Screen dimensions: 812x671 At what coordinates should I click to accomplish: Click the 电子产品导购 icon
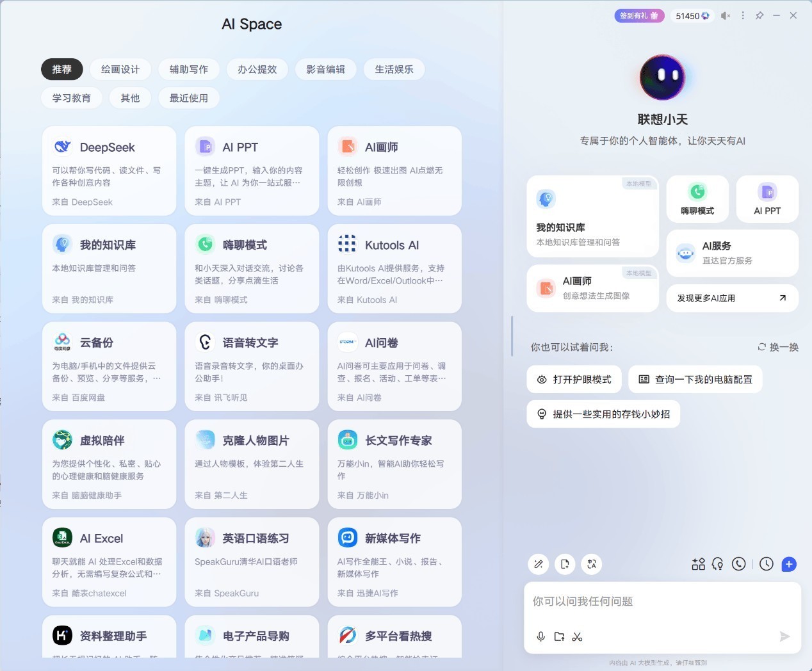(205, 636)
